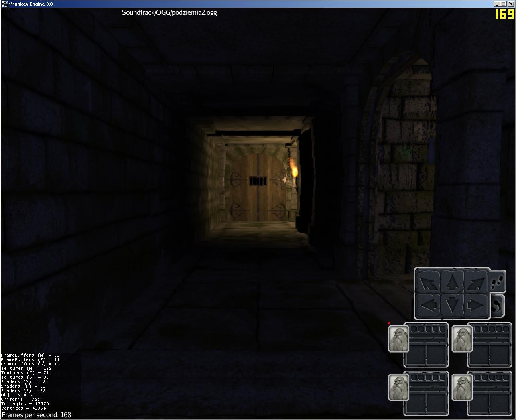The image size is (516, 420).
Task: Click right hand slot of top-right character panel
Action: tap(500, 354)
